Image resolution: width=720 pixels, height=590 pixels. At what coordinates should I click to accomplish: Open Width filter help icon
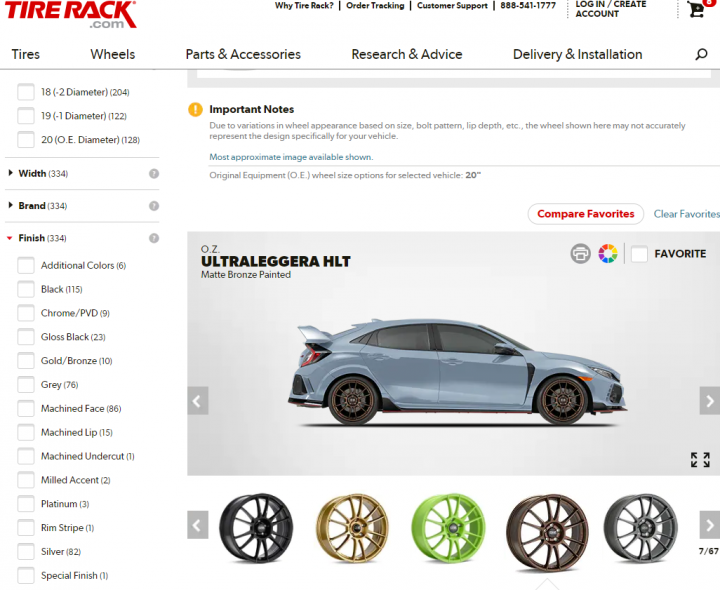pos(154,174)
